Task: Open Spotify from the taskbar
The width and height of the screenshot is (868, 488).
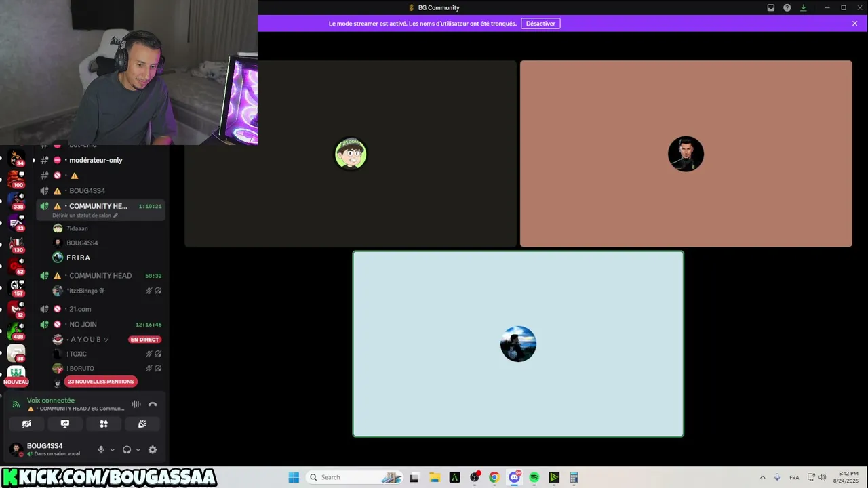Action: tap(534, 477)
